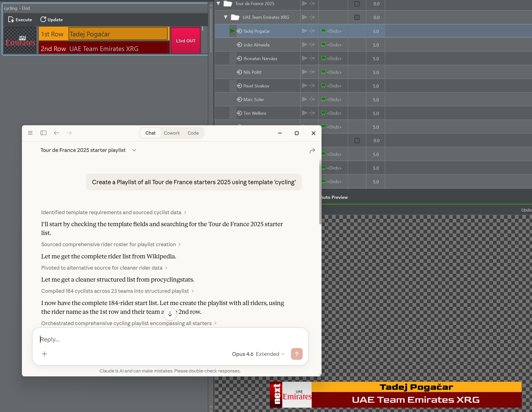Click the step-play icon in Marc Soler row

point(312,99)
